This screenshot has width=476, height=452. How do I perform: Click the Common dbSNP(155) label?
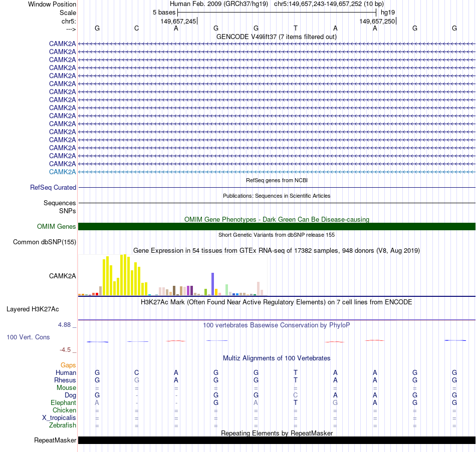[x=44, y=242]
